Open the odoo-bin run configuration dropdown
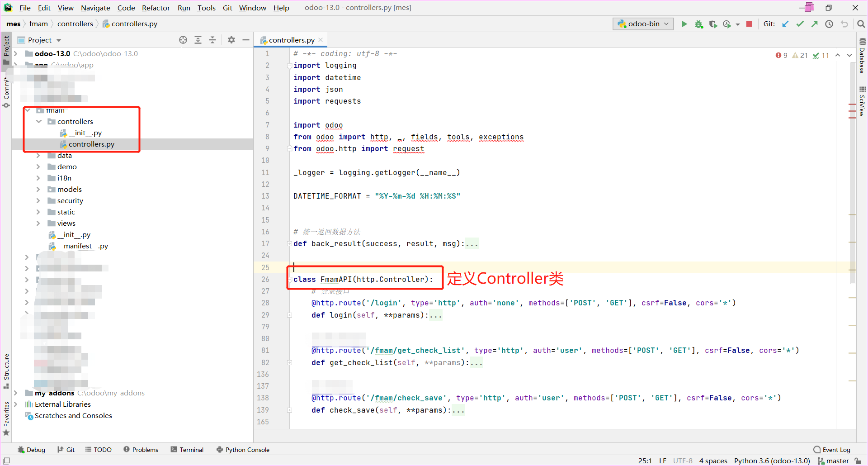This screenshot has width=868, height=466. 643,24
